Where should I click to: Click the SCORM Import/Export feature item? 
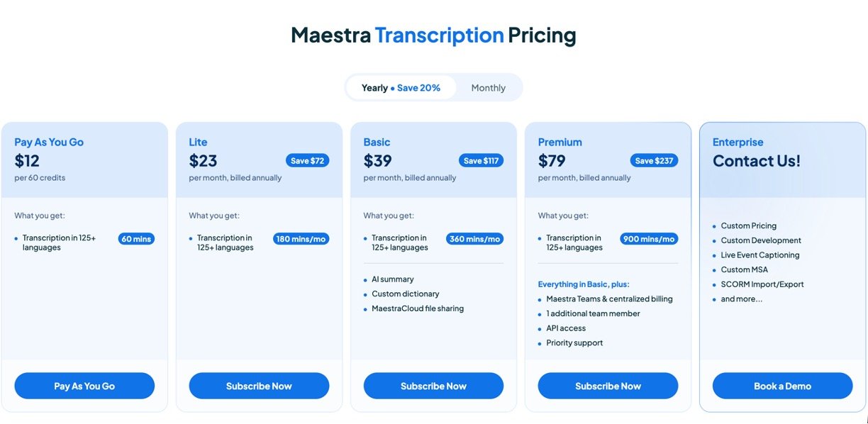coord(762,284)
